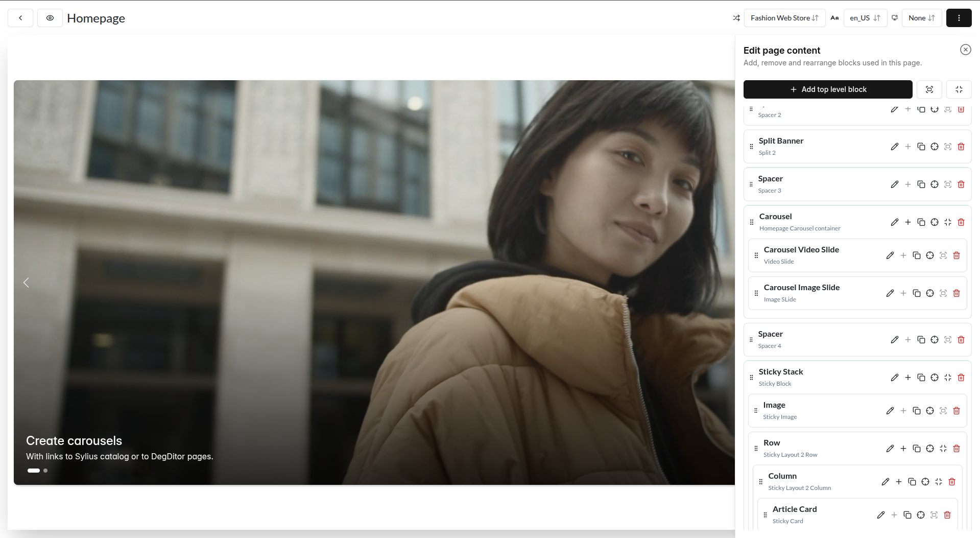
Task: Click the Aa locale icon beside en_US
Action: 834,18
